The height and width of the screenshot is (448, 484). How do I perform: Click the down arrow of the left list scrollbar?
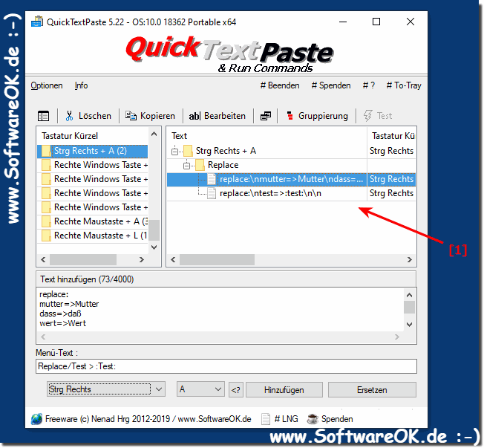point(154,247)
